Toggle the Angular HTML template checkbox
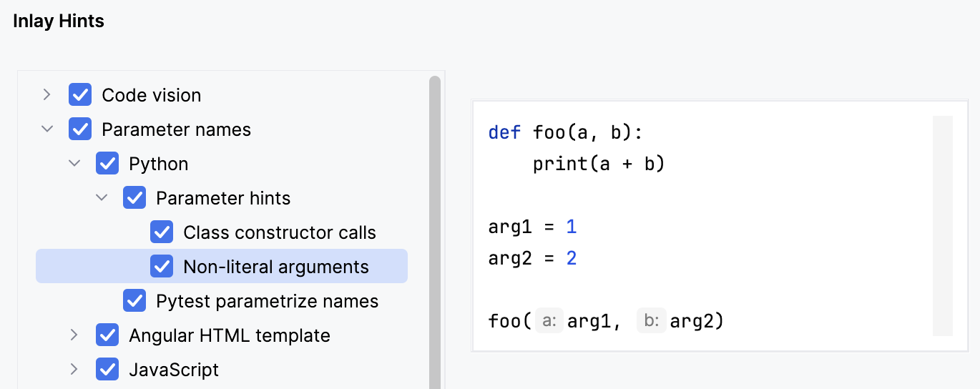This screenshot has height=389, width=980. coord(107,335)
